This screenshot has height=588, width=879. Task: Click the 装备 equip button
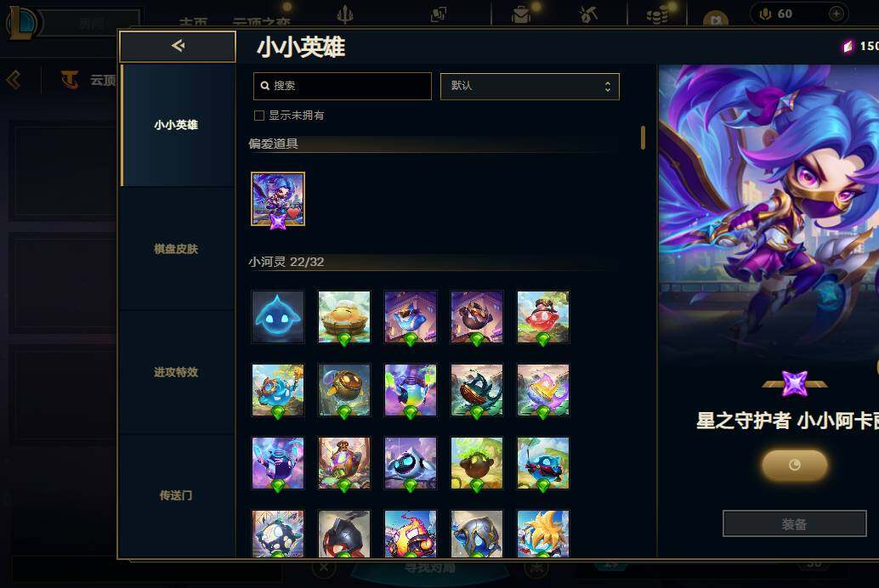[x=794, y=523]
